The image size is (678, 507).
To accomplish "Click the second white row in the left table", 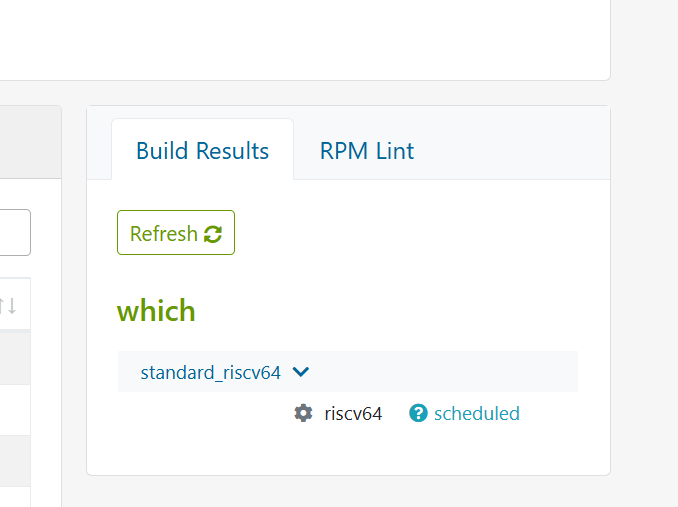I will (x=14, y=496).
